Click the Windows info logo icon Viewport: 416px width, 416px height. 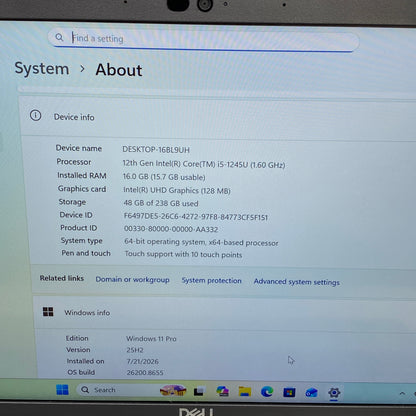pos(48,312)
